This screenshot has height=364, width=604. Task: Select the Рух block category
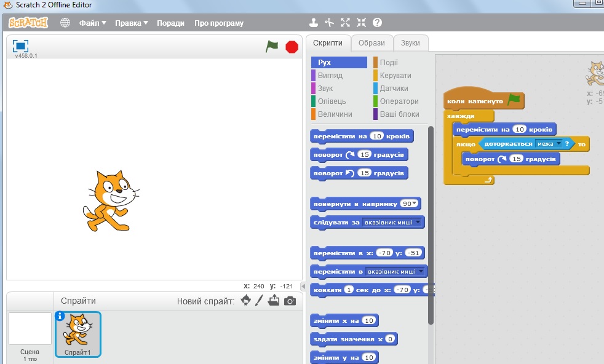[x=339, y=62]
